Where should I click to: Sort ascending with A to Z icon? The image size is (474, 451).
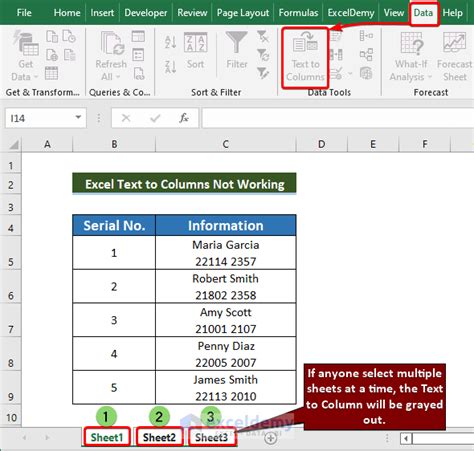click(170, 42)
